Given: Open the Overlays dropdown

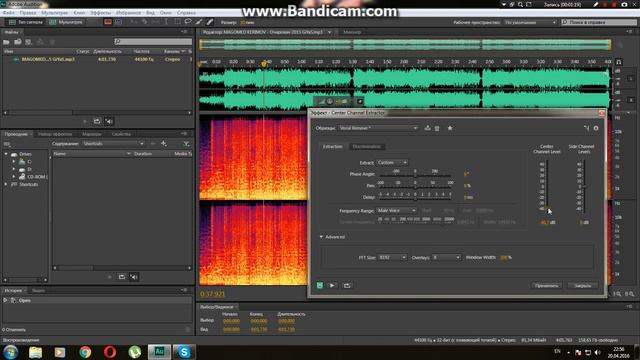Looking at the screenshot, I should point(447,258).
